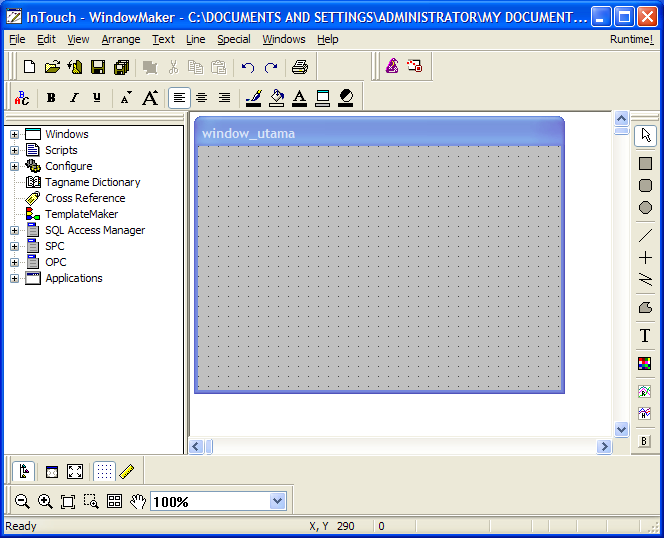664x538 pixels.
Task: Toggle Italic text formatting
Action: click(x=74, y=98)
